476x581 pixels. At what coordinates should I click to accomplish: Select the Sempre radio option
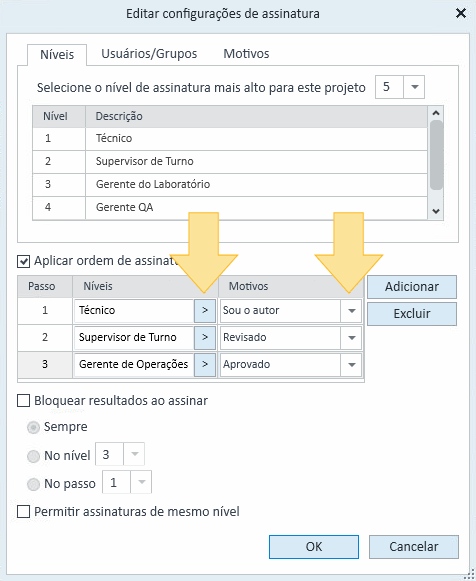click(33, 428)
